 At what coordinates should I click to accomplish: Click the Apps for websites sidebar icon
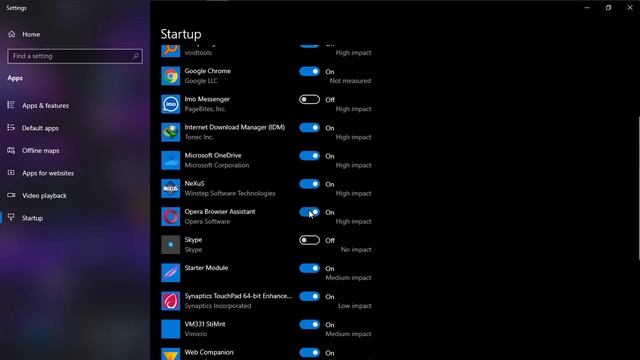tap(11, 173)
